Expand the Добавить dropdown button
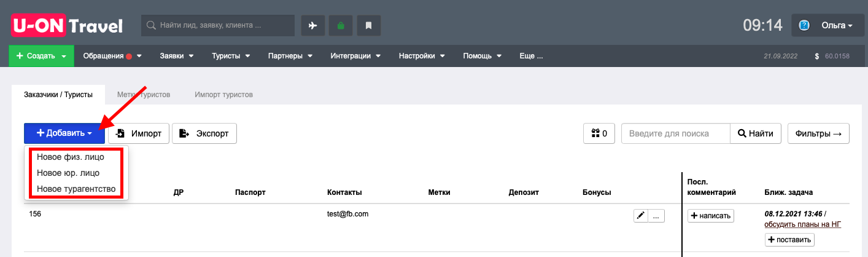 coord(64,133)
